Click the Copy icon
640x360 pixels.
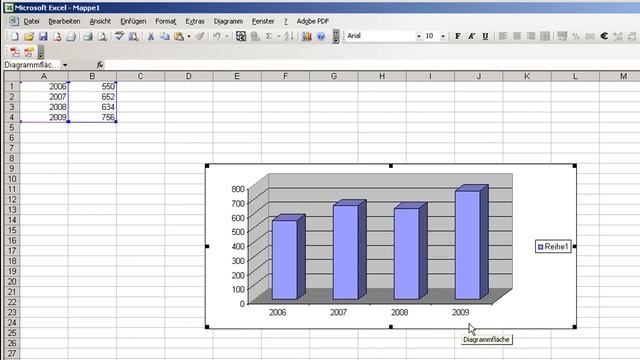click(x=164, y=36)
